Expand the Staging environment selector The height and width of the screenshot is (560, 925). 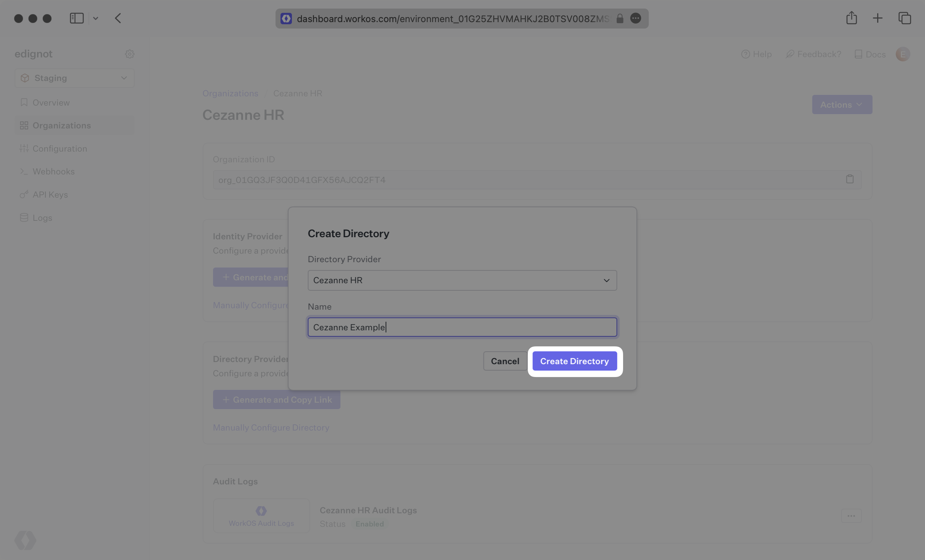[x=74, y=78]
